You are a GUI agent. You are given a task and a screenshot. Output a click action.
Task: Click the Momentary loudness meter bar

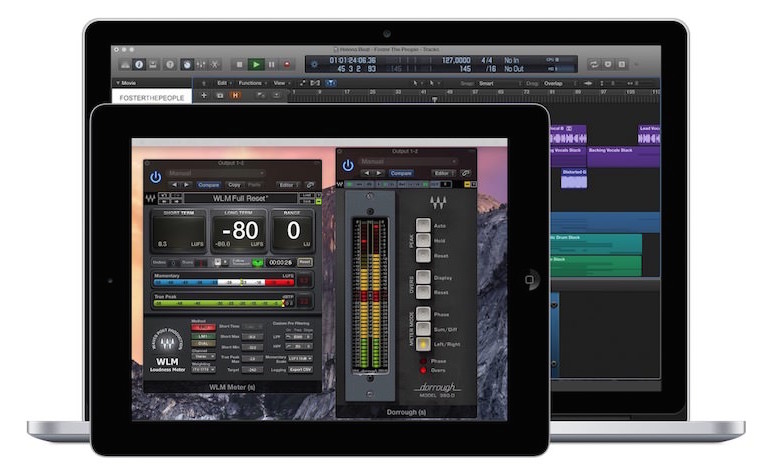(224, 282)
